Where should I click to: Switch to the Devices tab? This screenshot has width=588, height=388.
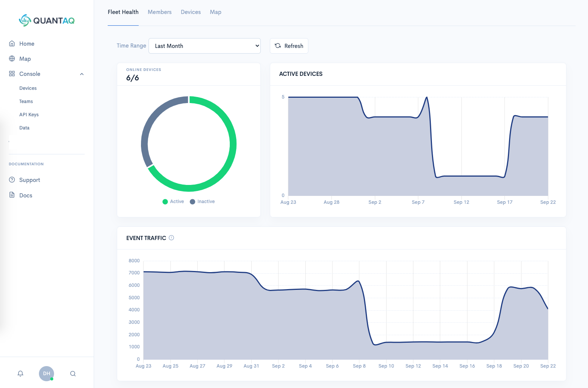190,12
